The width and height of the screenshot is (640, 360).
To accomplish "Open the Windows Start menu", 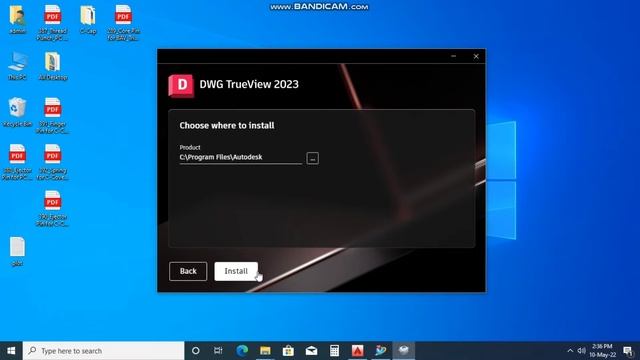I will [x=11, y=351].
